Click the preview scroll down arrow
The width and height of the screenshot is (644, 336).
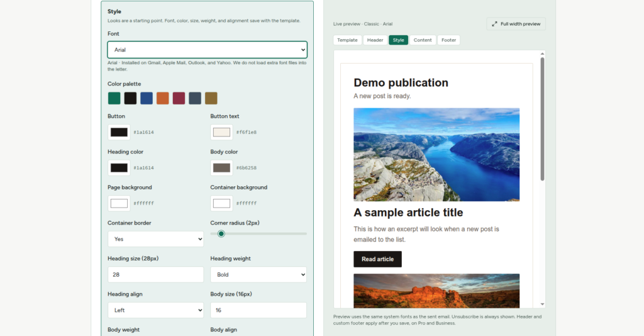click(542, 305)
